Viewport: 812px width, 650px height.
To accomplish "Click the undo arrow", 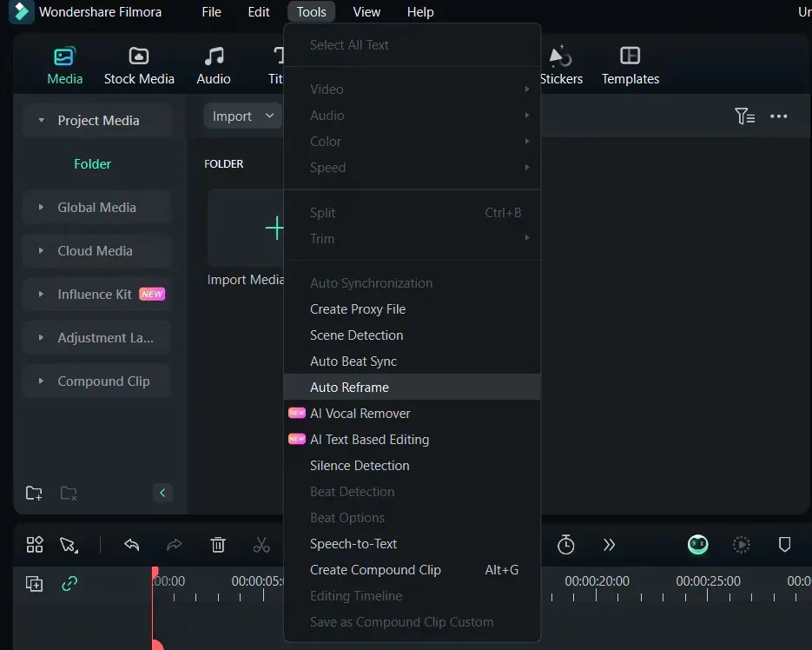I will (131, 544).
